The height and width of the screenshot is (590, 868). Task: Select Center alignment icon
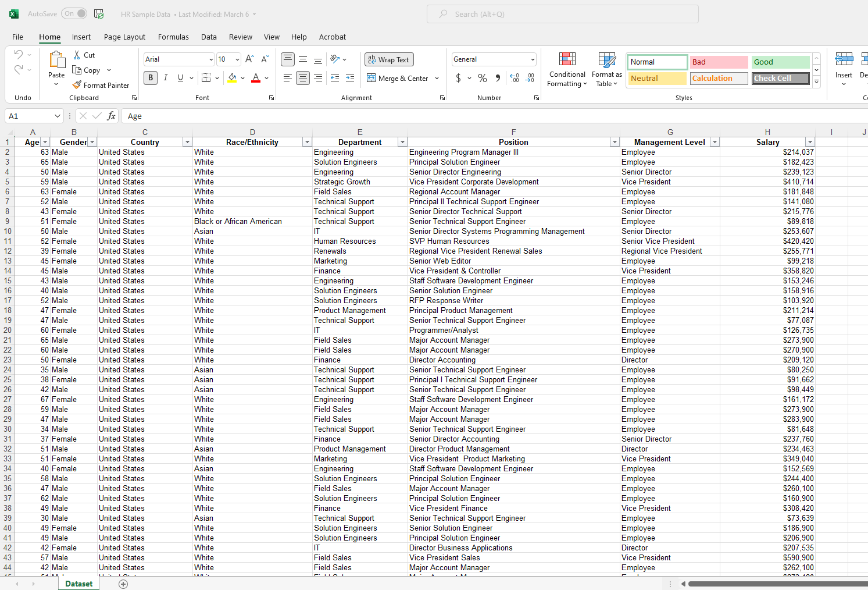[x=303, y=77]
